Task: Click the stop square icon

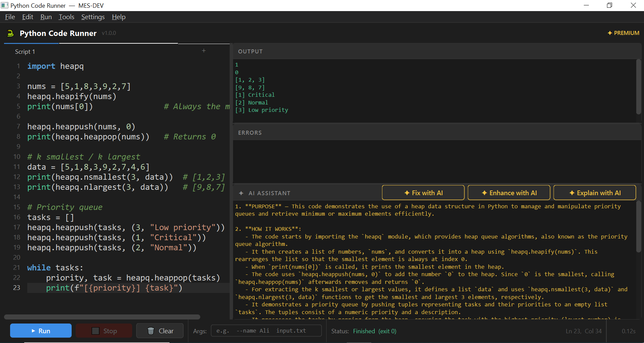Action: [x=96, y=331]
